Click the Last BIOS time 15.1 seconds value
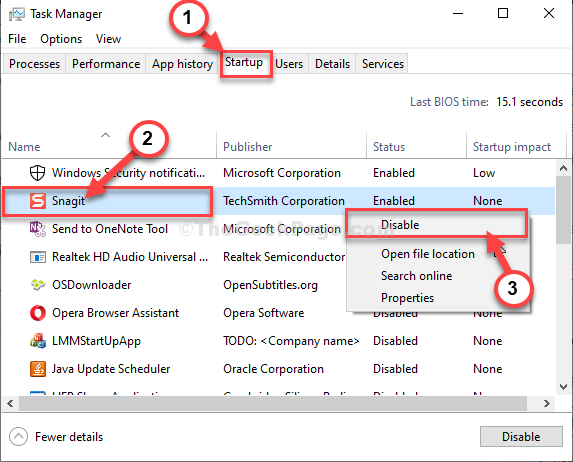The image size is (573, 462). click(529, 102)
